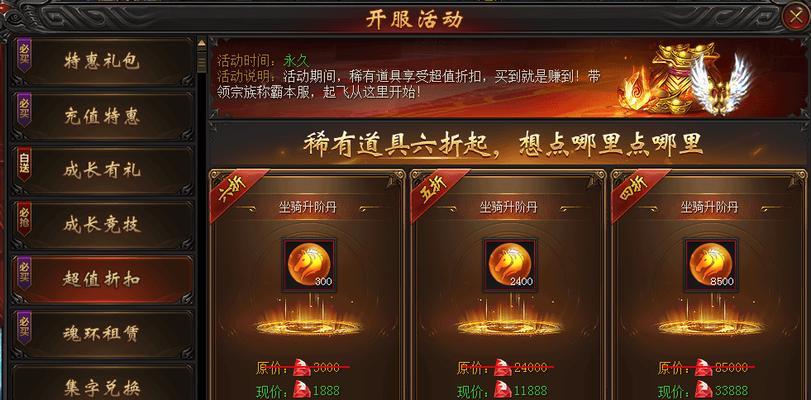Click the sidebar scrollbar up arrow

click(202, 42)
